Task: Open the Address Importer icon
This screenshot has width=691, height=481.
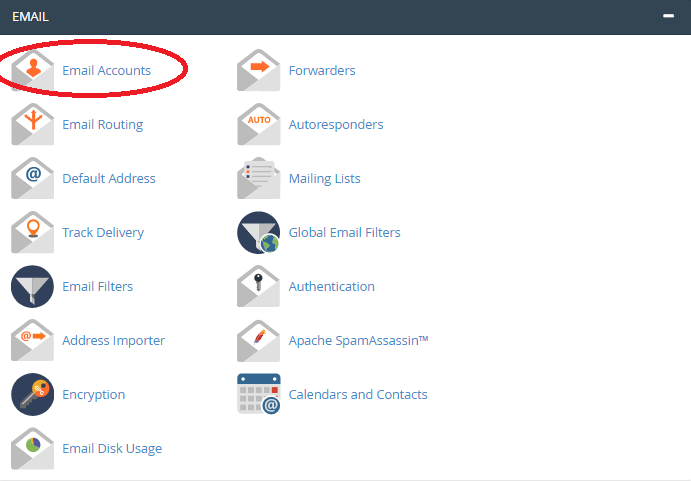Action: click(x=33, y=340)
